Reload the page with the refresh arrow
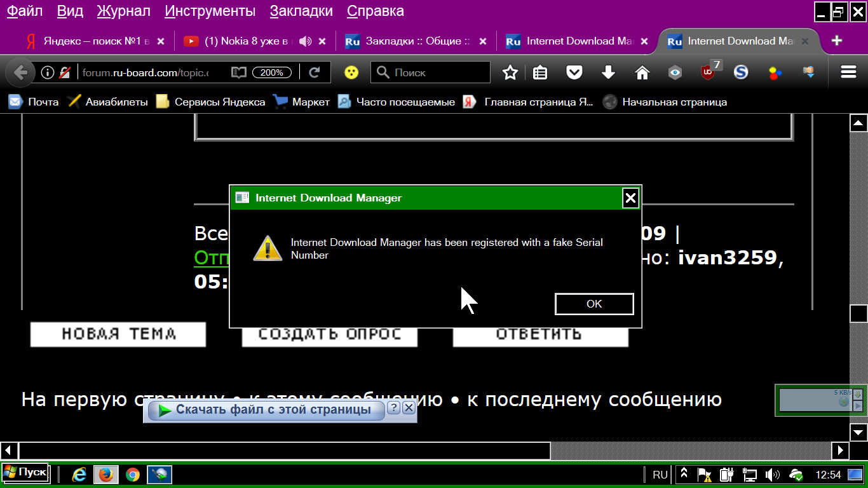 click(314, 72)
